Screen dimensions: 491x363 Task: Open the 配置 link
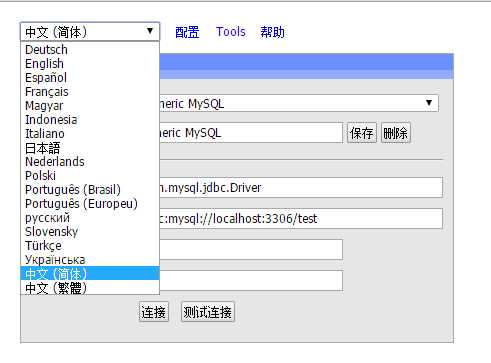pos(187,32)
